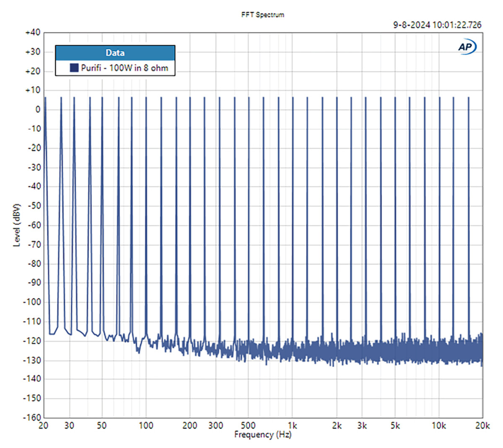Click the 1k x-axis tick label
The image size is (503, 448).
pos(293,426)
